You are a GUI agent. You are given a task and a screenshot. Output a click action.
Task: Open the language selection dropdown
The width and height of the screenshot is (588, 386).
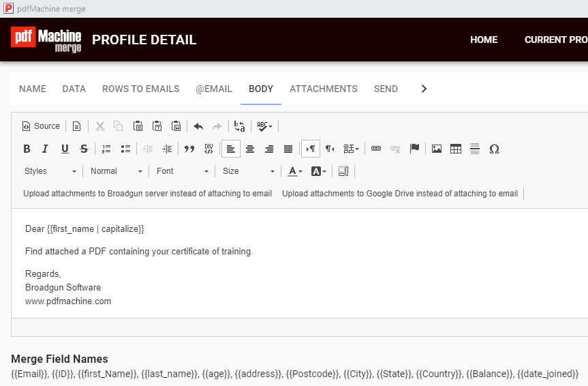point(351,149)
